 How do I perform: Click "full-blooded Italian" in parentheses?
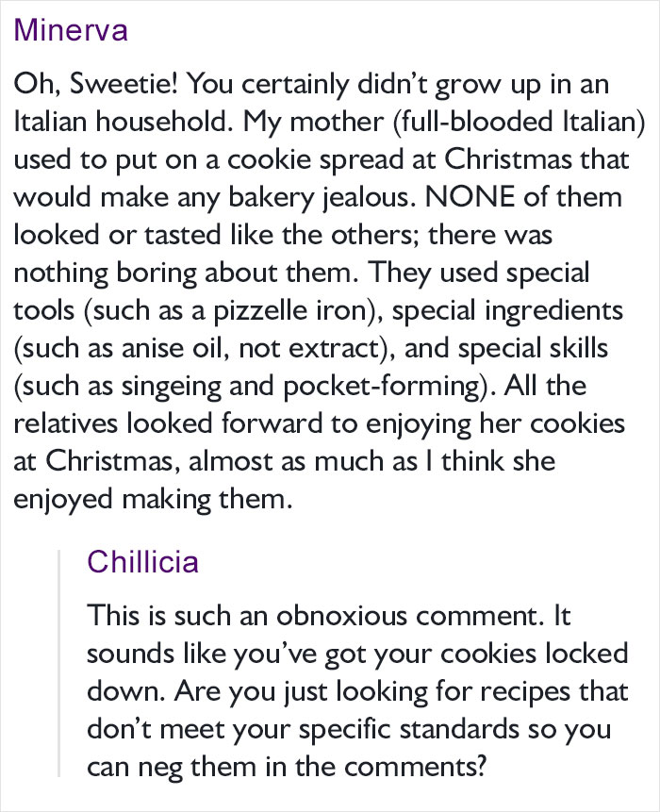[x=520, y=122]
